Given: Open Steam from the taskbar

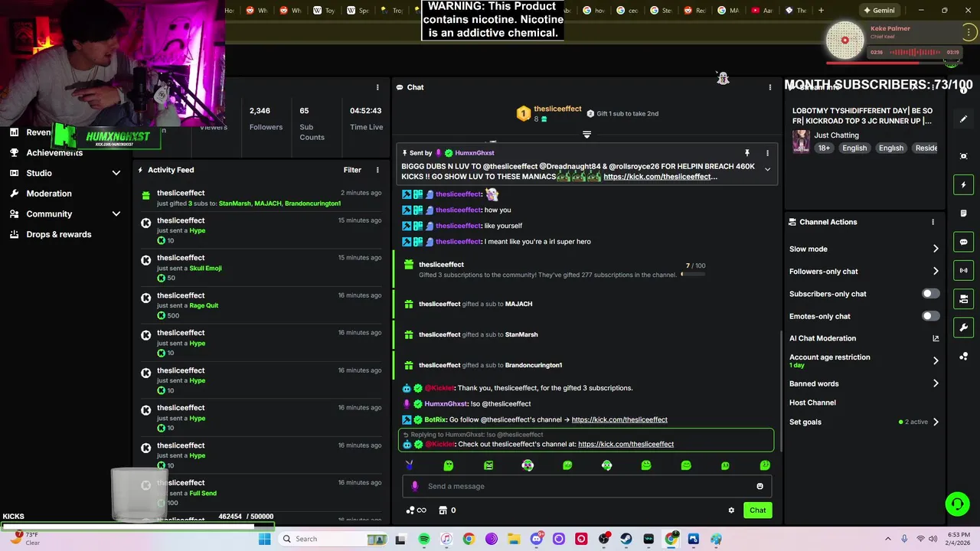Looking at the screenshot, I should coord(626,539).
